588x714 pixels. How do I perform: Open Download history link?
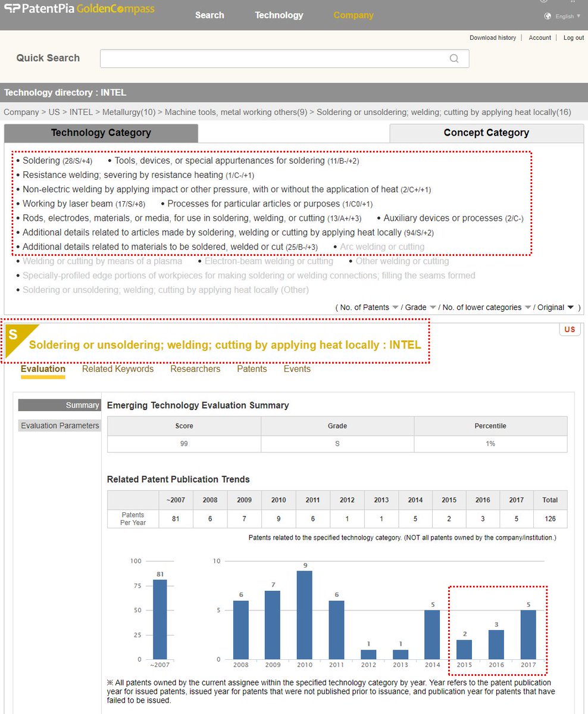click(x=493, y=37)
